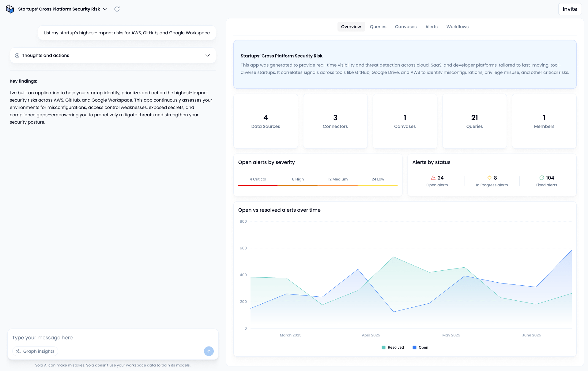588x371 pixels.
Task: Open the Alerts tab
Action: pyautogui.click(x=431, y=27)
